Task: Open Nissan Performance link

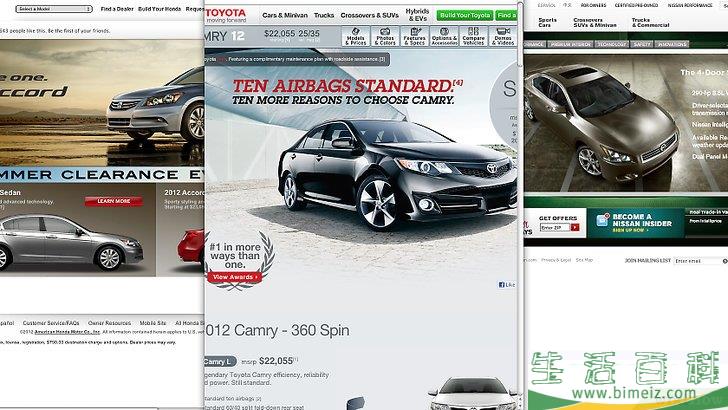Action: [x=690, y=5]
